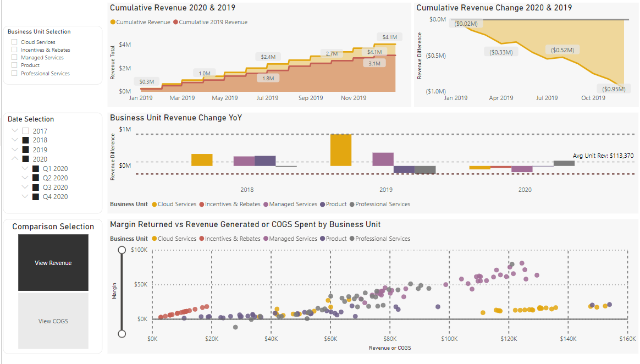Expand the 2018 year node chevron

[15, 140]
